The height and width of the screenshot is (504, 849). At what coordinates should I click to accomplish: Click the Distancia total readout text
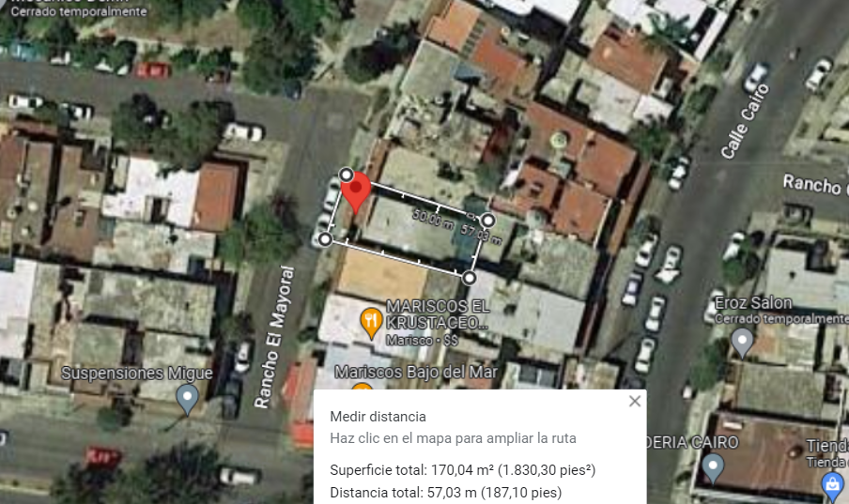(445, 493)
